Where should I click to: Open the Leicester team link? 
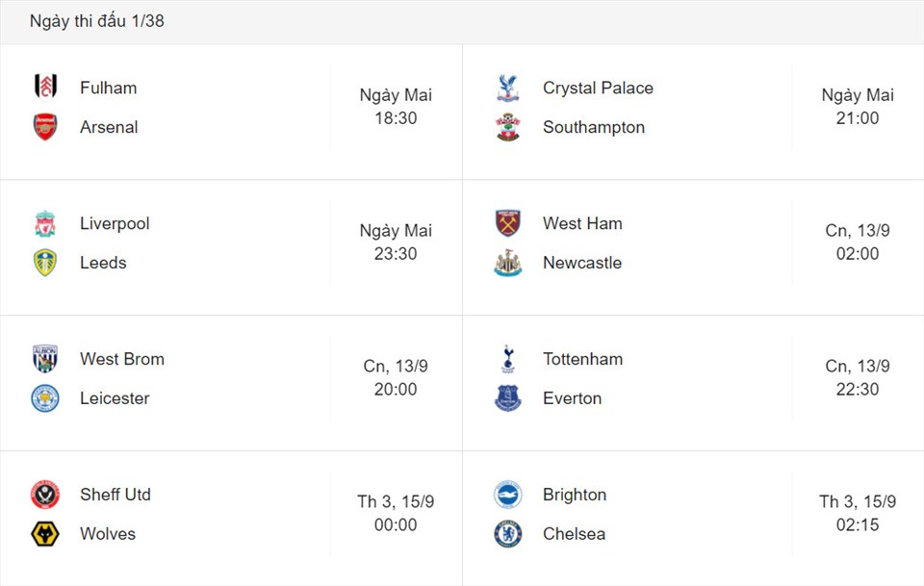point(115,398)
